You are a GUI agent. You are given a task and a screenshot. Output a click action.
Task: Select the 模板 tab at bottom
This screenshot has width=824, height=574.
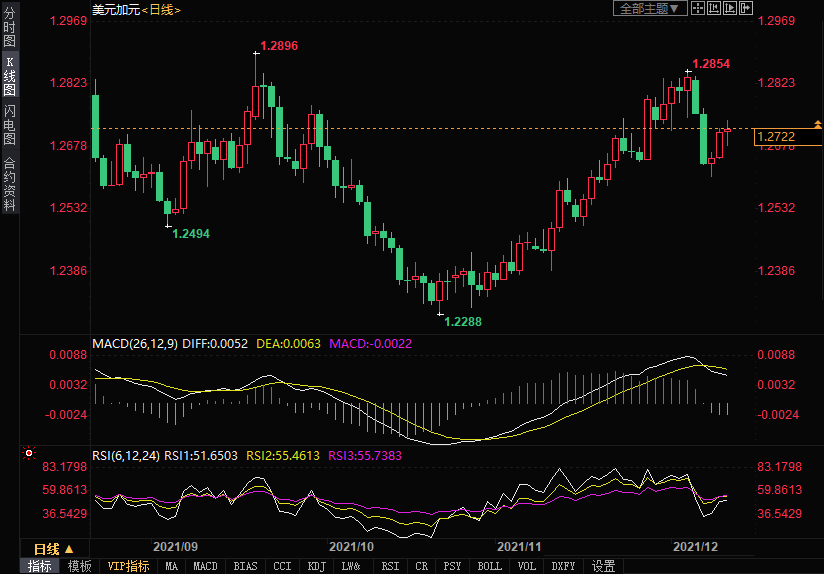[x=80, y=566]
